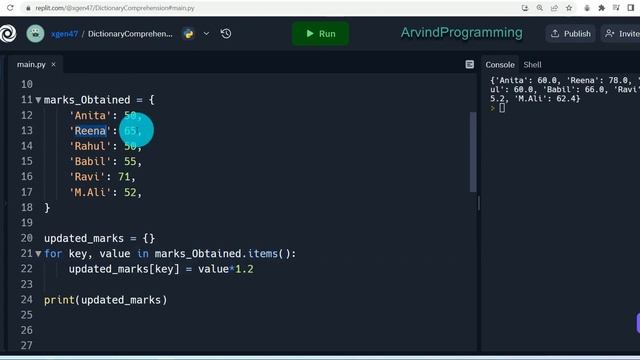Click the Publish button
This screenshot has height=360, width=640.
coord(571,33)
